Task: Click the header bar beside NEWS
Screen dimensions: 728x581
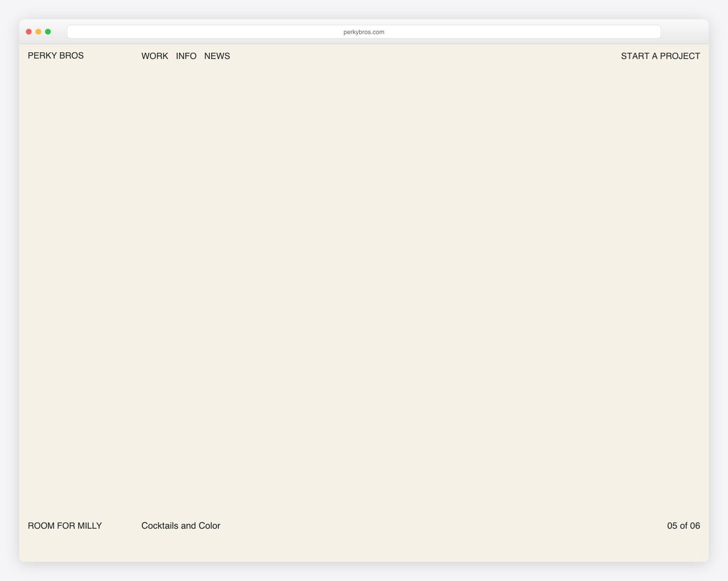Action: click(303, 56)
